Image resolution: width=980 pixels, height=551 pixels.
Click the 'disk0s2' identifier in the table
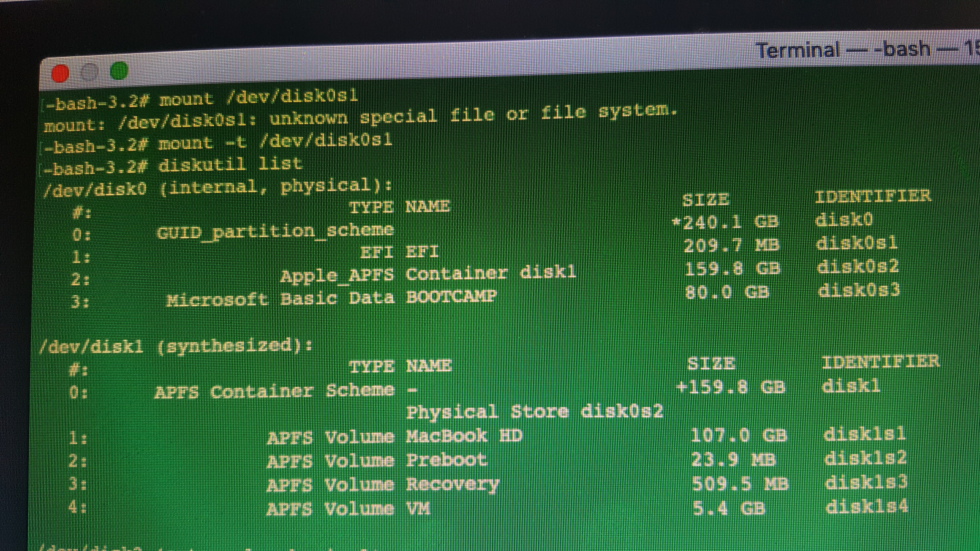(858, 267)
